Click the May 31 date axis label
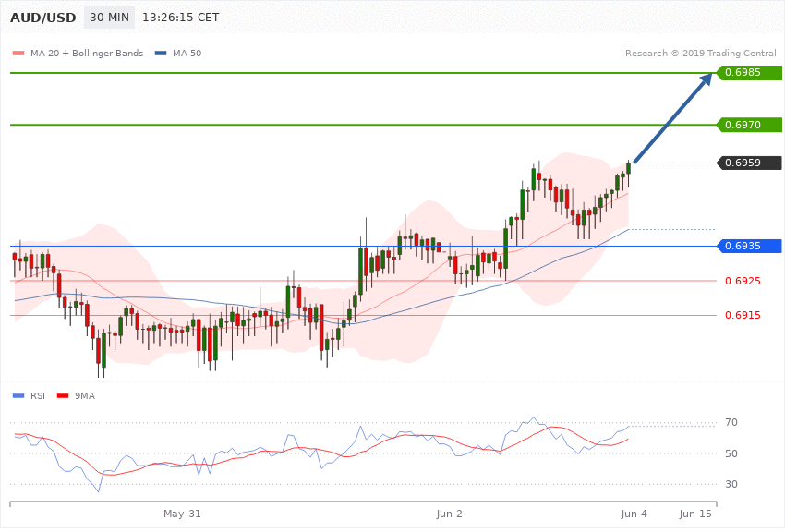 (x=182, y=514)
